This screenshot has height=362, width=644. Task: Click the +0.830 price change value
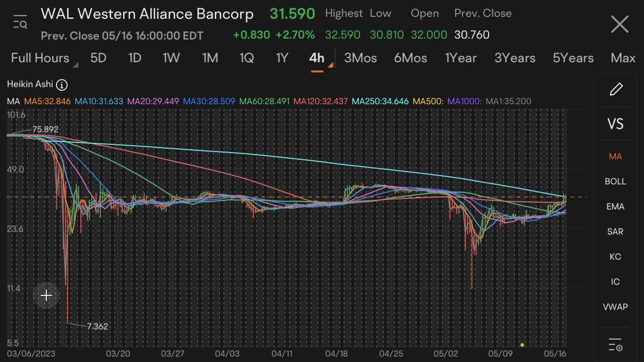252,35
